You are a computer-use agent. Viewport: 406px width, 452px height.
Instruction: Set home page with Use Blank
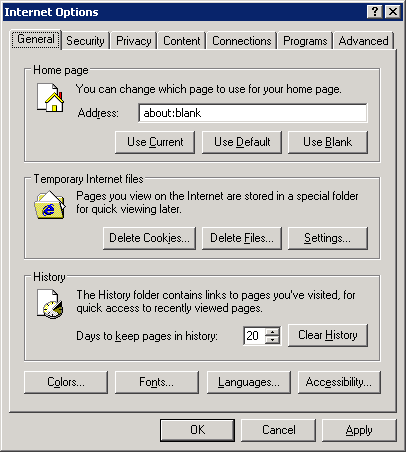pyautogui.click(x=328, y=142)
